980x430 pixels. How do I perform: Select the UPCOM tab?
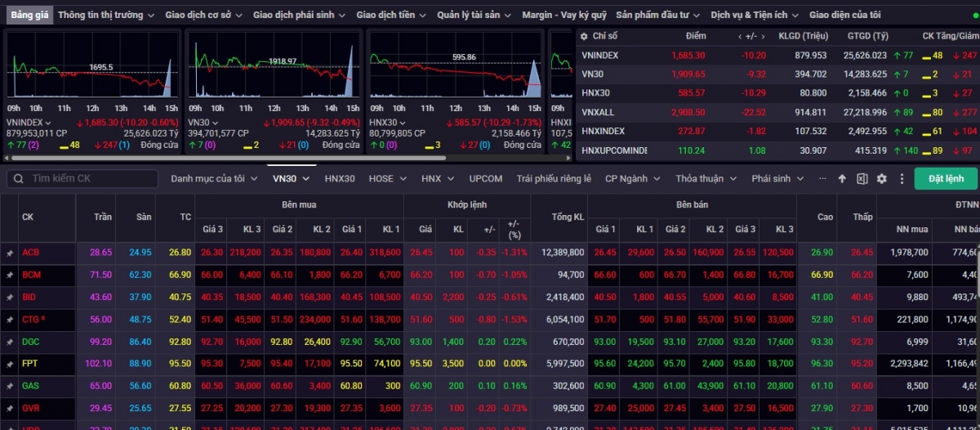[x=486, y=178]
